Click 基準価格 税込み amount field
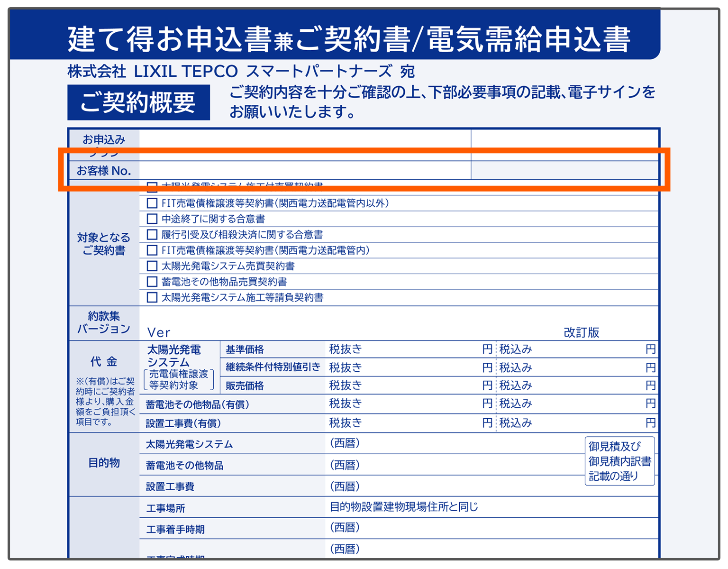Image resolution: width=728 pixels, height=569 pixels. pyautogui.click(x=588, y=349)
